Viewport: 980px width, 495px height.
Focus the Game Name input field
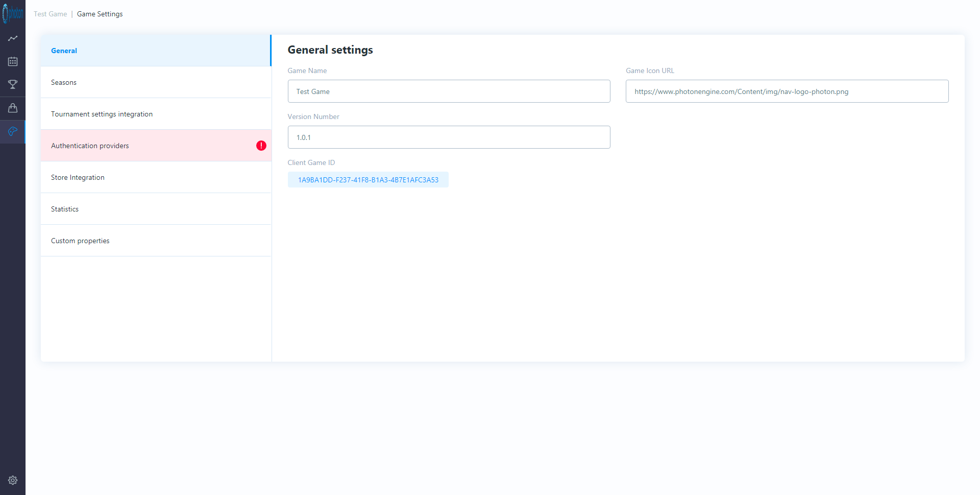click(449, 91)
